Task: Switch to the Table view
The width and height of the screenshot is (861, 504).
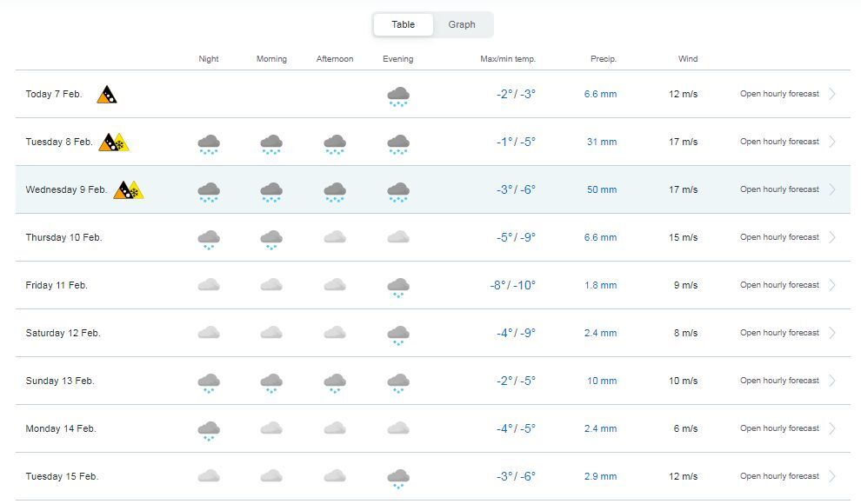Action: pyautogui.click(x=403, y=24)
